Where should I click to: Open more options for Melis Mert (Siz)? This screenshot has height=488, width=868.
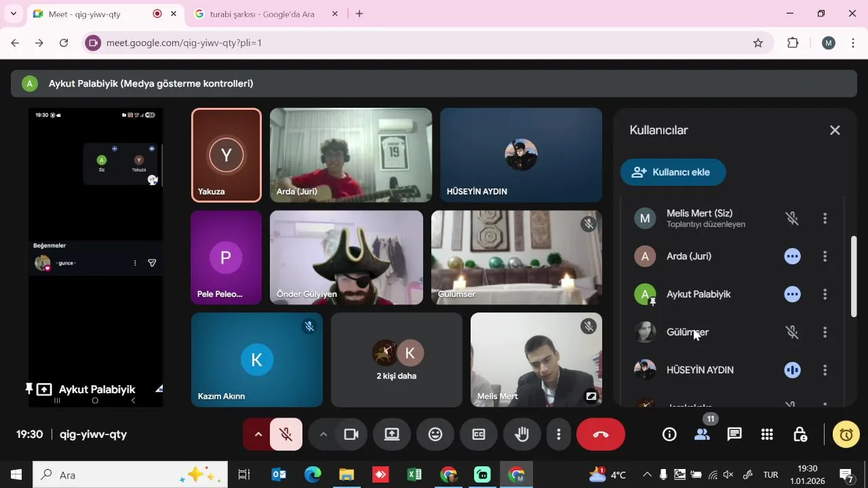[x=825, y=218]
